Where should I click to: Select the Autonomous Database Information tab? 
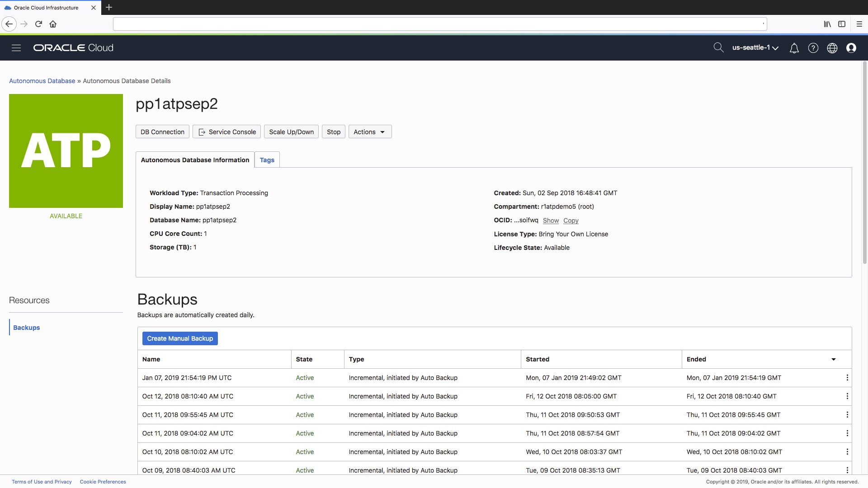pyautogui.click(x=195, y=160)
